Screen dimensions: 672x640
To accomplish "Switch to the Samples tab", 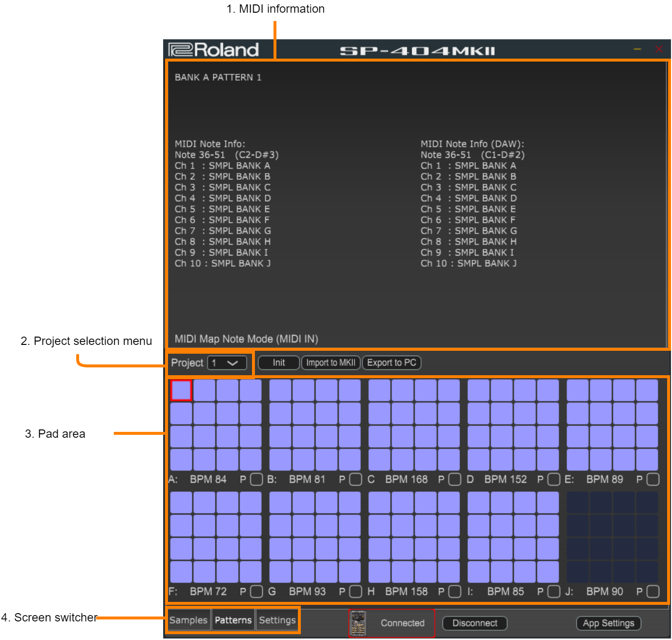I will 189,620.
